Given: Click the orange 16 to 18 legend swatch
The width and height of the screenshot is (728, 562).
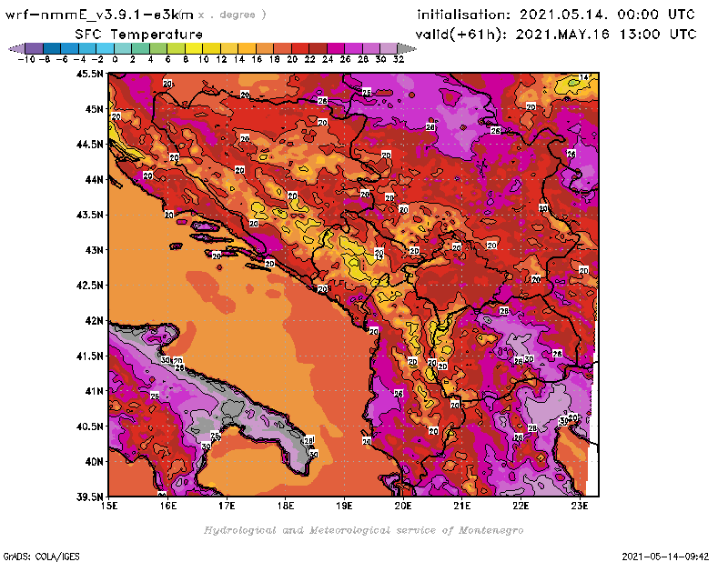Looking at the screenshot, I should coord(265,48).
